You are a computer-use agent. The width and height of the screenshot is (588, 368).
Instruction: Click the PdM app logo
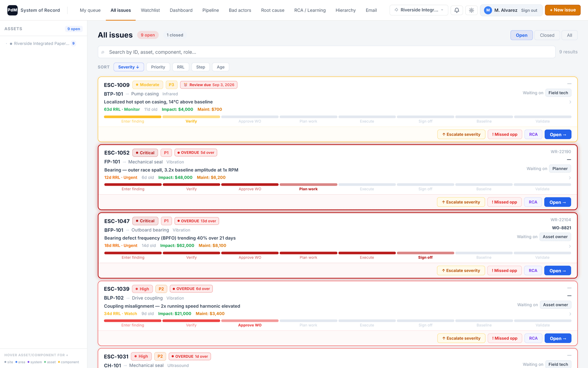point(12,10)
